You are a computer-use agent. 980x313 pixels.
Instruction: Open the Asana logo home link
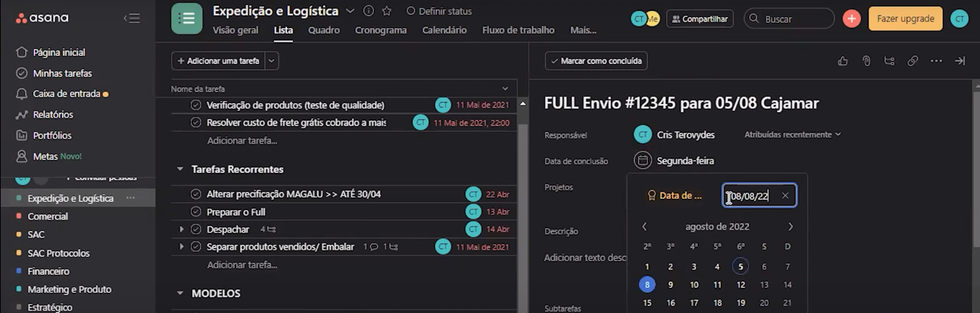[x=42, y=18]
